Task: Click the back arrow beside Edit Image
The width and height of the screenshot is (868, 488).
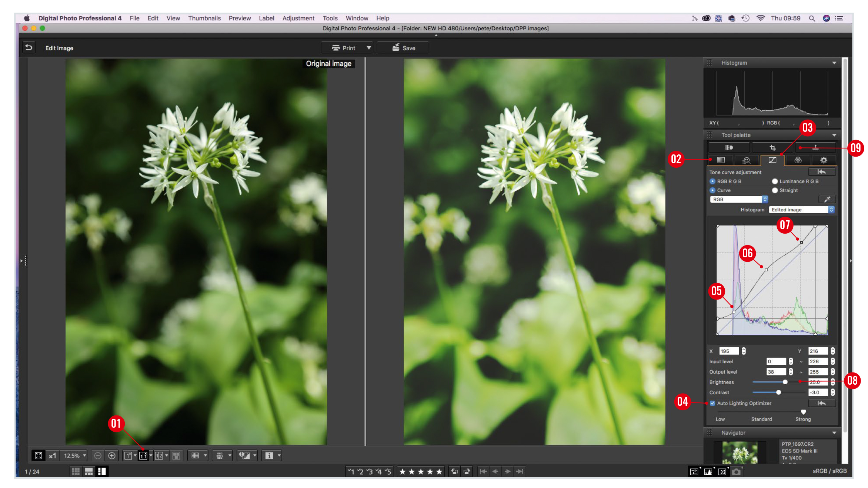Action: tap(29, 47)
